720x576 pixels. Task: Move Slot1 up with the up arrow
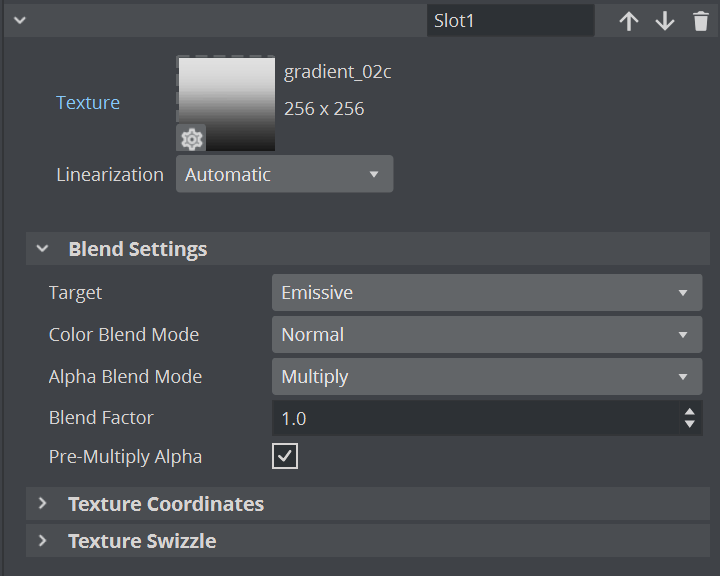click(628, 21)
